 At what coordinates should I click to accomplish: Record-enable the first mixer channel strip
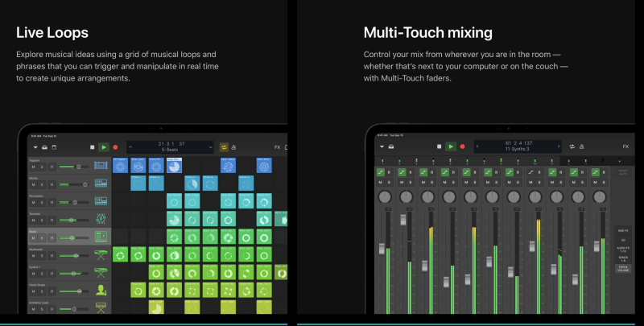tap(389, 172)
